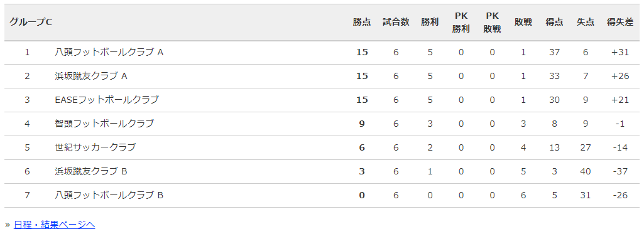644x229 pixels.
Task: Select team 八頭フットボールクラブ B
Action: (x=109, y=195)
